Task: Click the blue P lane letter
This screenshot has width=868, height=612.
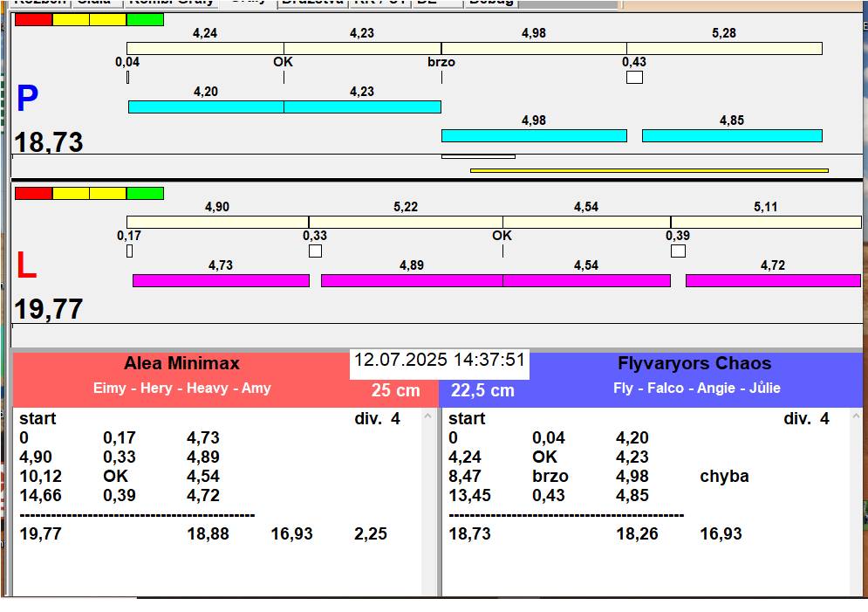Action: [27, 98]
